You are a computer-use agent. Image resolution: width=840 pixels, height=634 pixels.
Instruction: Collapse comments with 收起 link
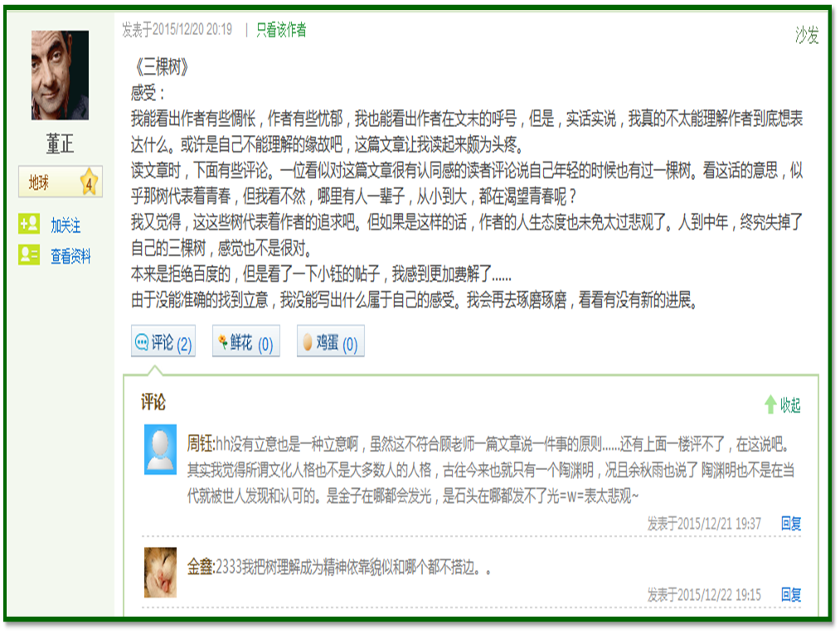pyautogui.click(x=790, y=405)
